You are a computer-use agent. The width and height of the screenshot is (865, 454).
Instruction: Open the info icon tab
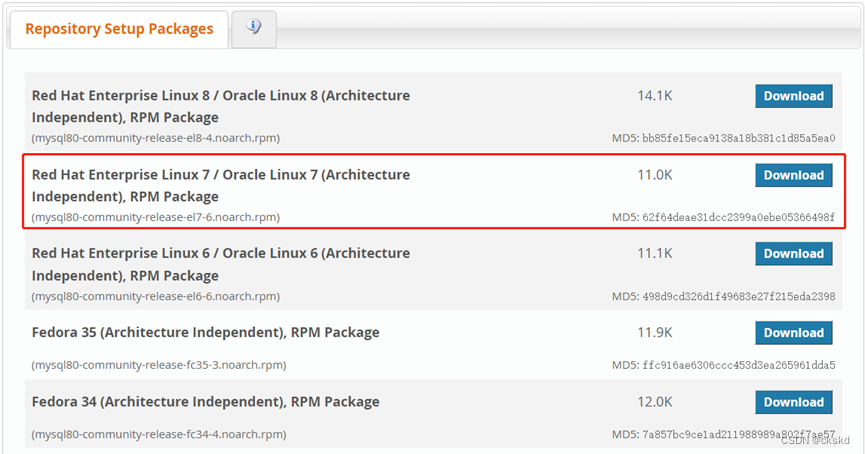point(254,28)
